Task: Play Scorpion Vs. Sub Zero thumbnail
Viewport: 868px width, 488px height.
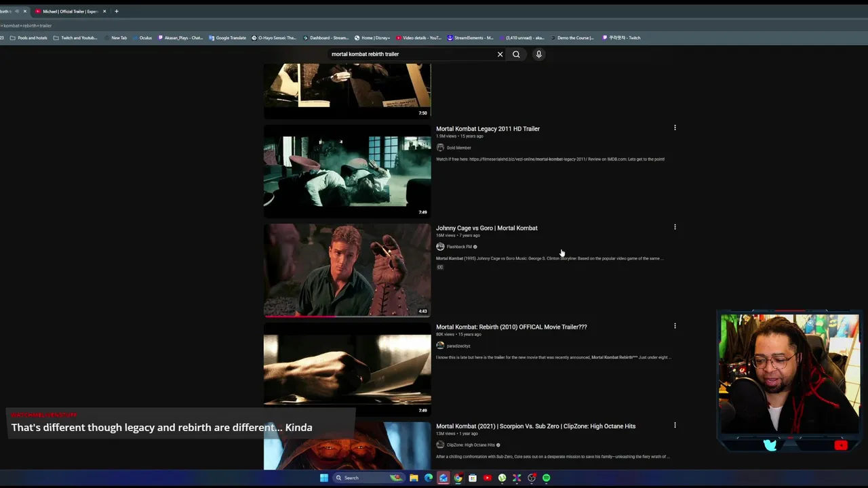Action: point(347,446)
